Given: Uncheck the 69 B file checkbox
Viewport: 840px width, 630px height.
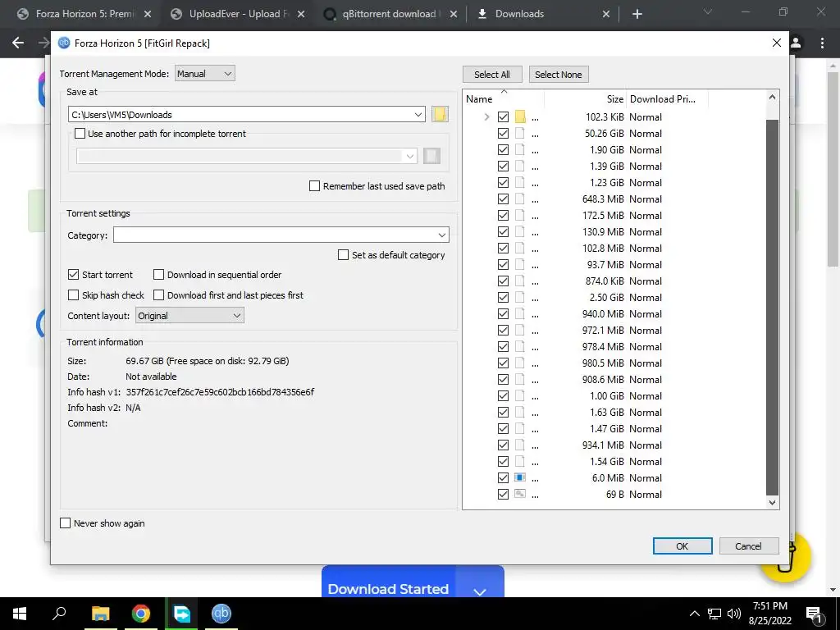Looking at the screenshot, I should [503, 494].
